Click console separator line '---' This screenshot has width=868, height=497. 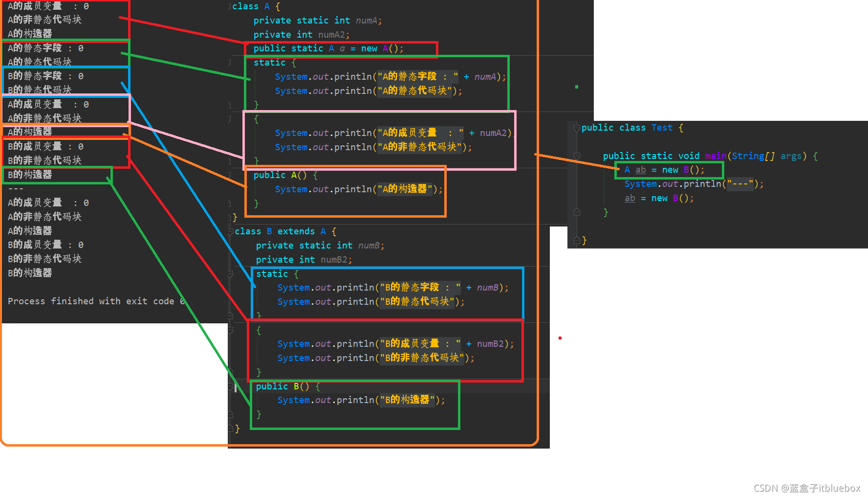point(16,189)
